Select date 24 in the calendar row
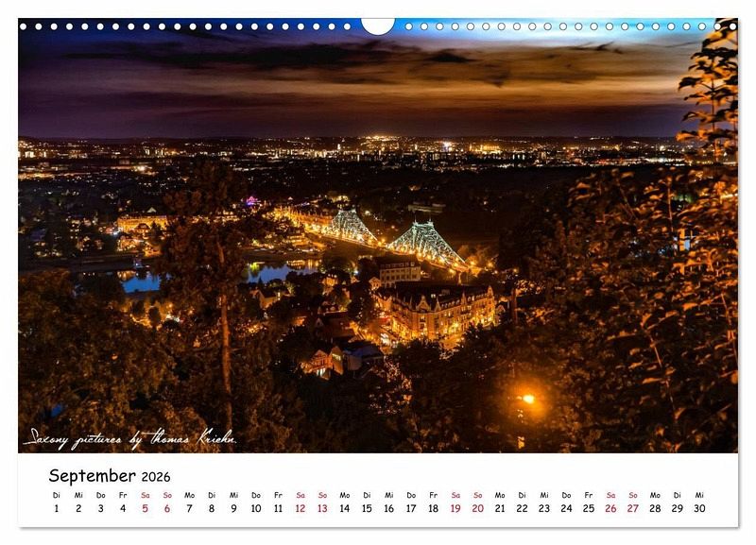The image size is (756, 545). (566, 508)
